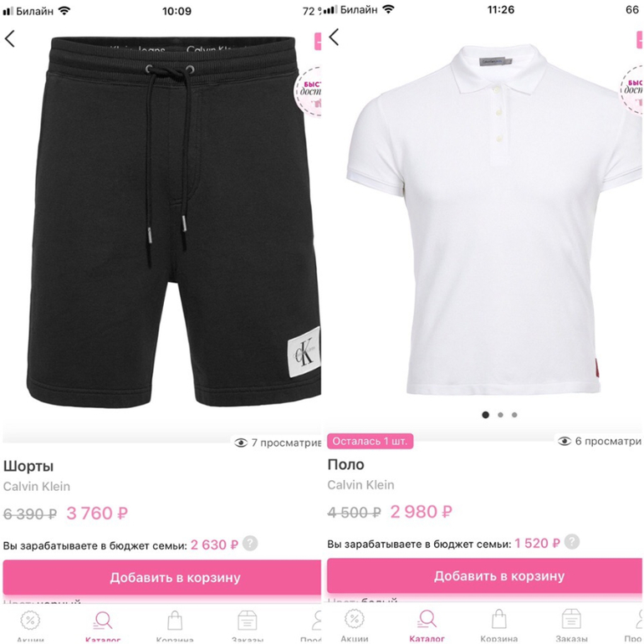Image resolution: width=644 pixels, height=644 pixels.
Task: Tap the white polo product photo
Action: [494, 220]
